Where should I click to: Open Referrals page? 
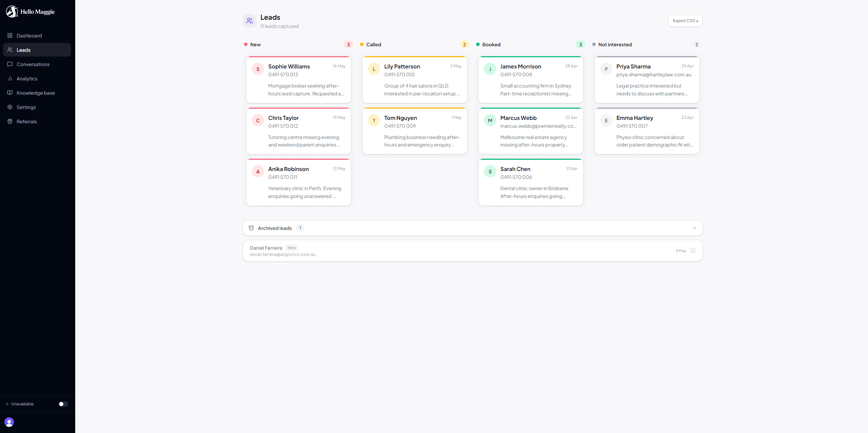(x=37, y=121)
